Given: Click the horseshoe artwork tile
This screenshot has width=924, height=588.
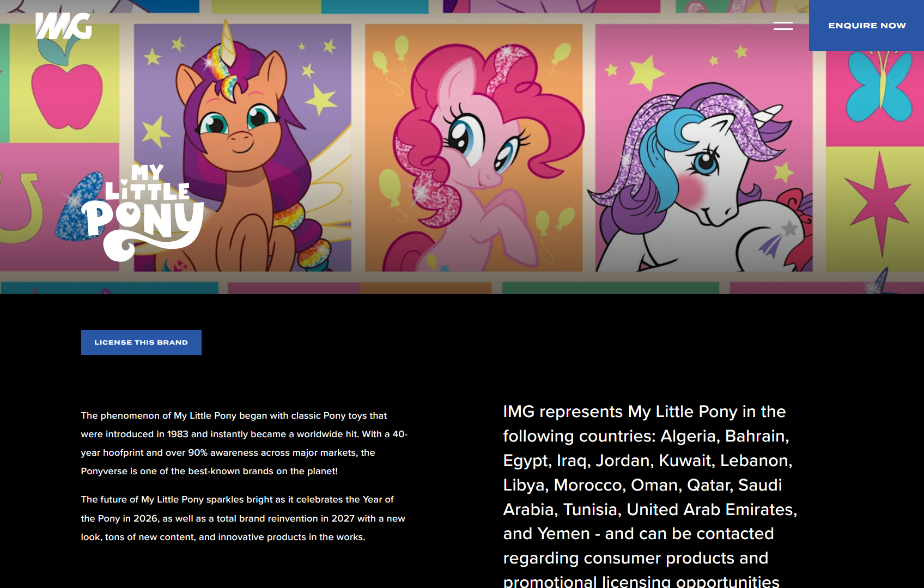Looking at the screenshot, I should (x=60, y=208).
